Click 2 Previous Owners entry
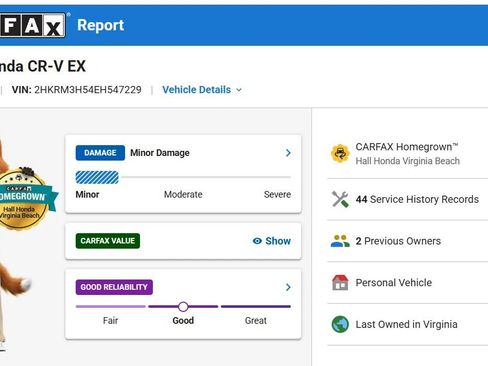 398,241
